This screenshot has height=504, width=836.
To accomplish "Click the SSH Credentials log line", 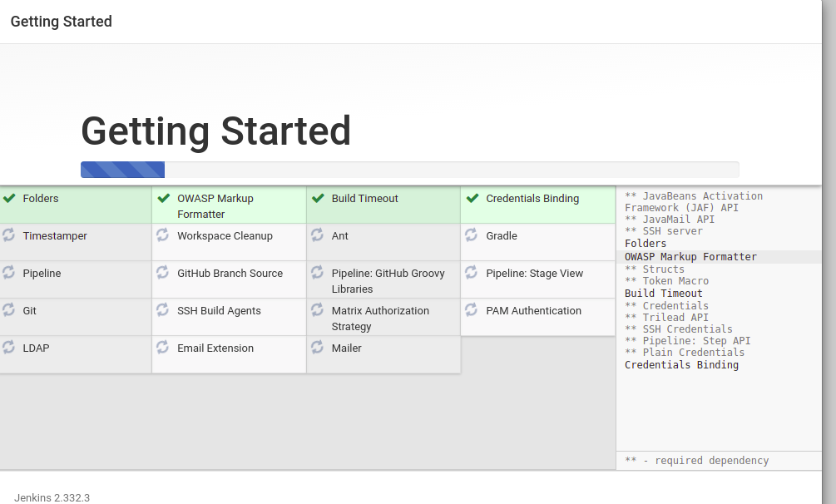I will tap(678, 329).
